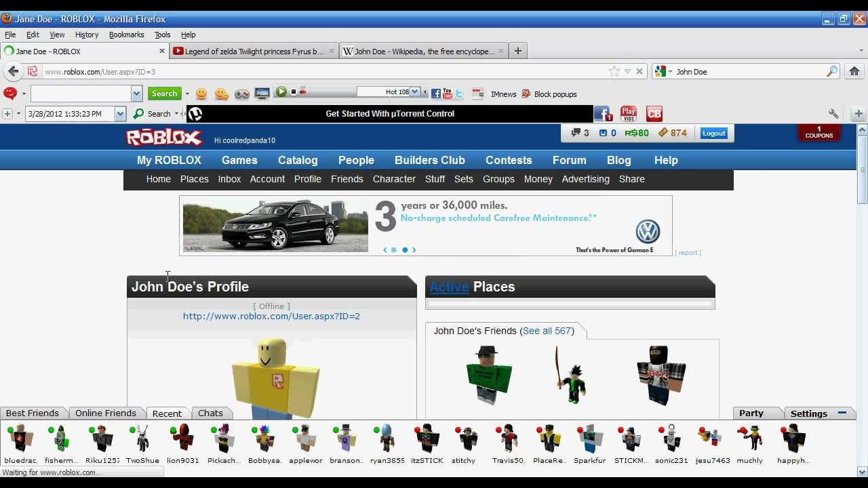Open the Facebook icon on uTorrent toolbar
Viewport: 868px width, 488px height.
pos(603,114)
